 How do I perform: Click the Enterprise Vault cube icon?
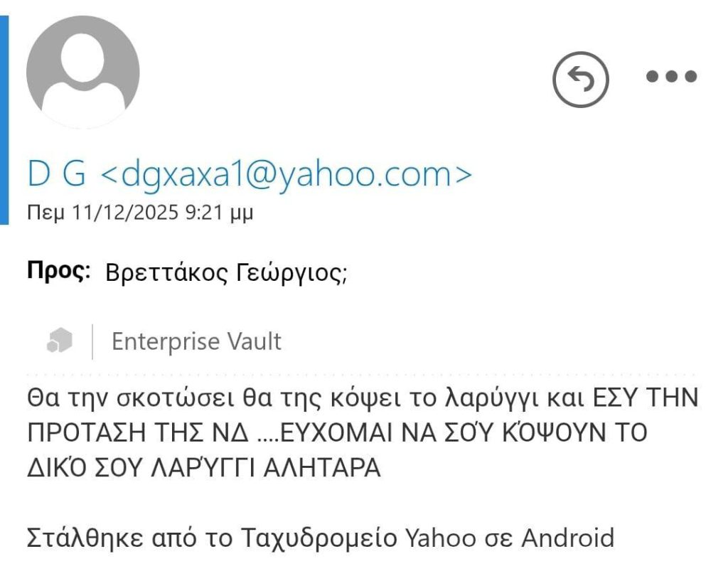click(x=60, y=341)
